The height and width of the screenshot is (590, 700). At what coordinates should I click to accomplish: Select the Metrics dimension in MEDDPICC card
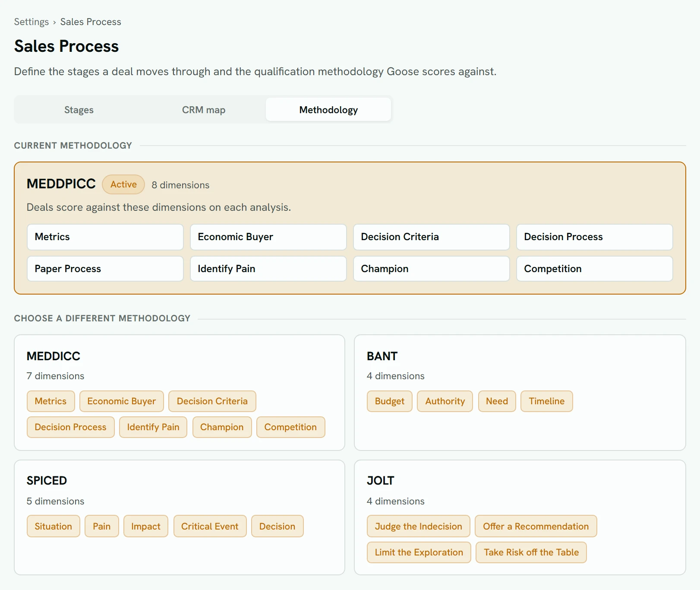[x=105, y=237]
